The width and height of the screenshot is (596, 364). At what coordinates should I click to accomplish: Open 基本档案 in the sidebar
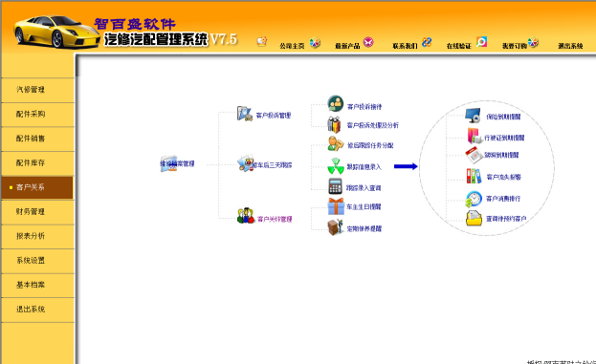point(37,285)
